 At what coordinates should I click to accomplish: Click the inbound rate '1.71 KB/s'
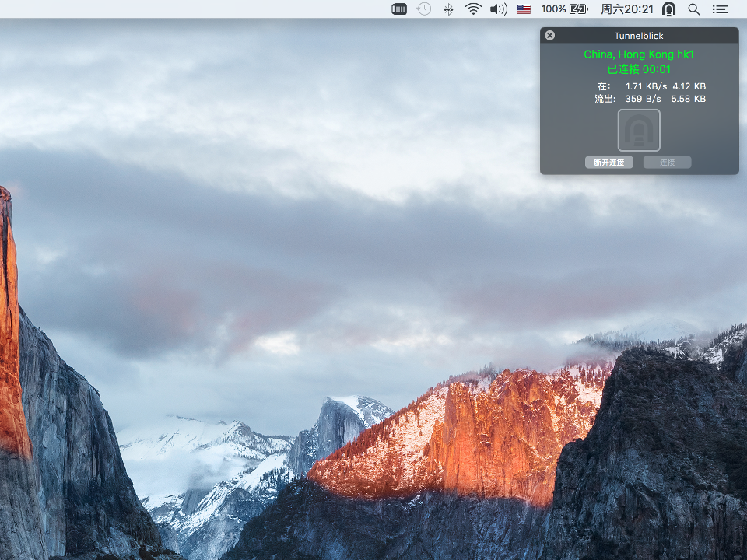(x=646, y=86)
